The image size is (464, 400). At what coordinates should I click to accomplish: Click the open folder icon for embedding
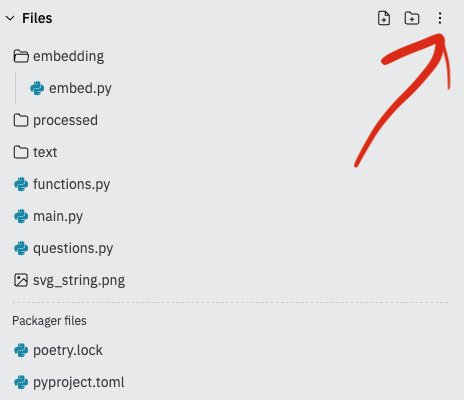coord(21,56)
